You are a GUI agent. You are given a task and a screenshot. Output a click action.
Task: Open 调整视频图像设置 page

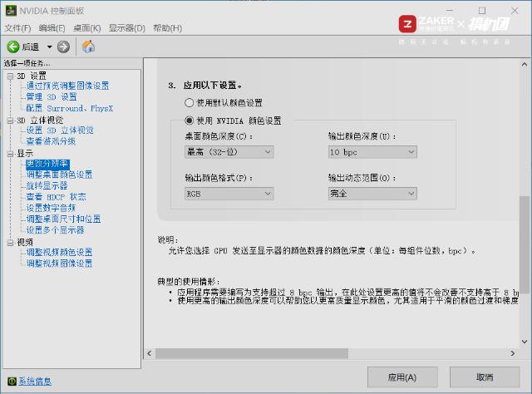(x=59, y=263)
